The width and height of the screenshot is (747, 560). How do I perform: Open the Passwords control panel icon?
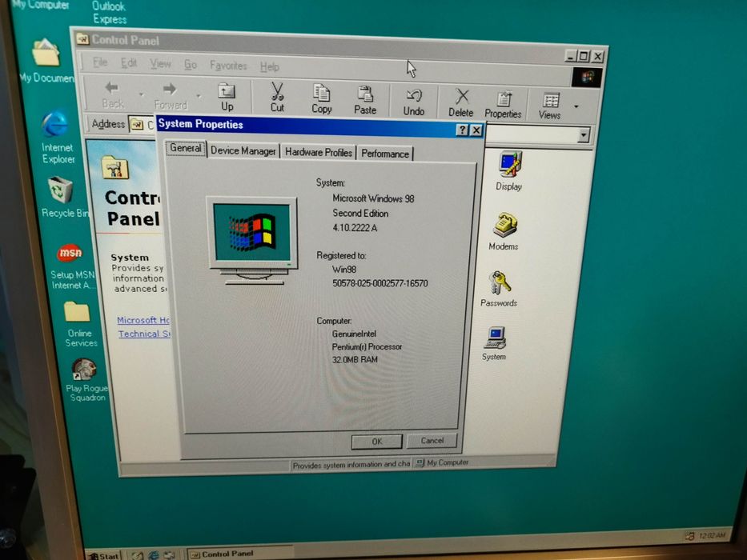[499, 289]
